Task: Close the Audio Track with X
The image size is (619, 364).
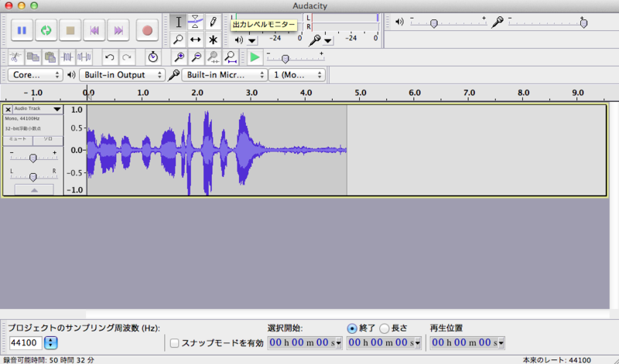Action: tap(8, 109)
